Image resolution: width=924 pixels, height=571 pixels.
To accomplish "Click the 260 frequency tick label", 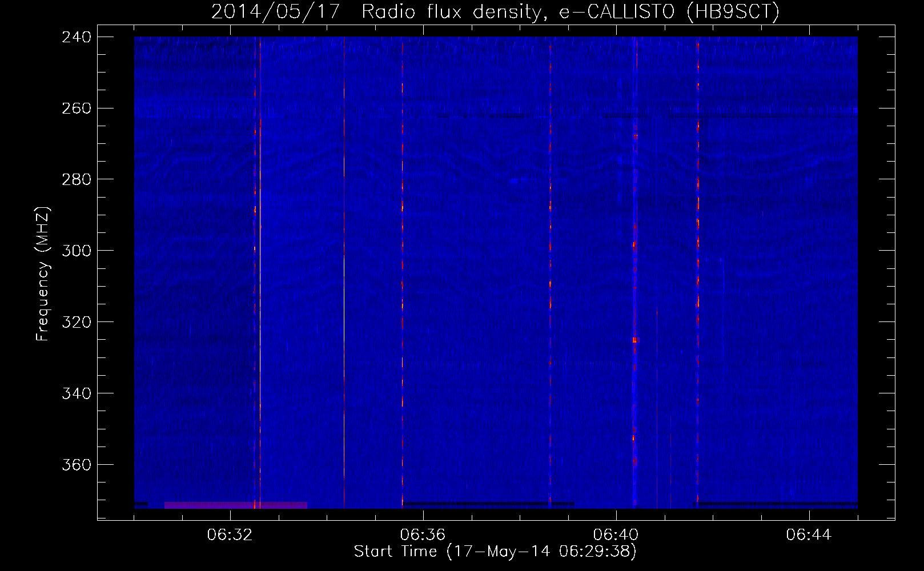I will point(77,108).
